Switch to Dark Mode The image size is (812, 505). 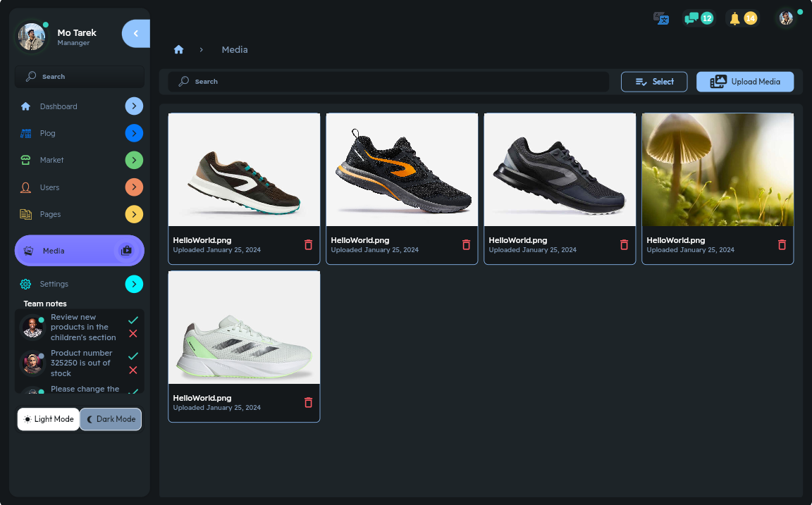[111, 419]
